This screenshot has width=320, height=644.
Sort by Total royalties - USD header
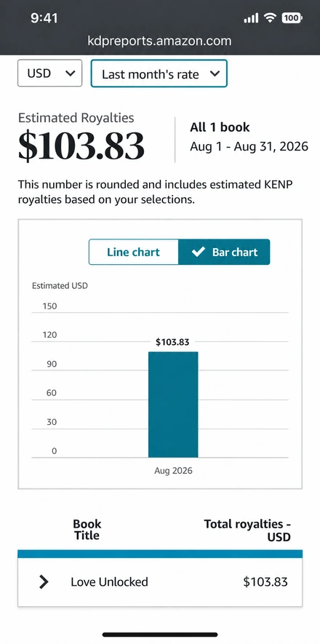click(x=247, y=530)
